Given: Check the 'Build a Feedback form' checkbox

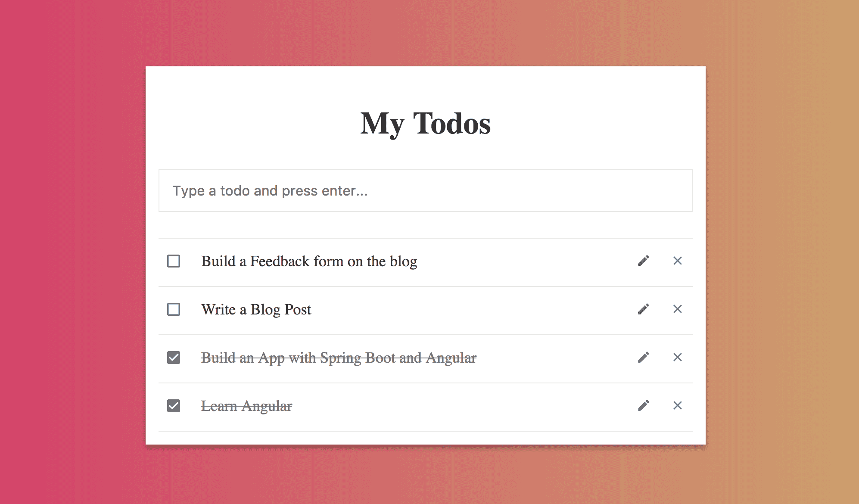Looking at the screenshot, I should pyautogui.click(x=174, y=261).
